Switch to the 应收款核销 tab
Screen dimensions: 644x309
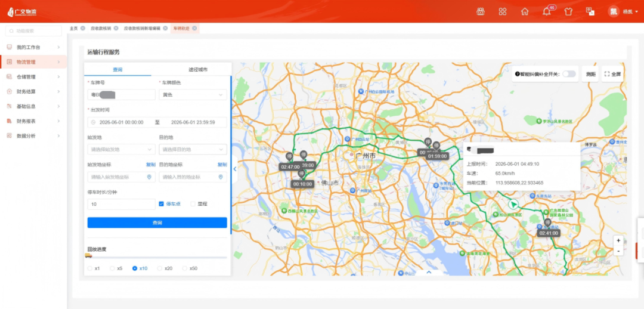101,29
